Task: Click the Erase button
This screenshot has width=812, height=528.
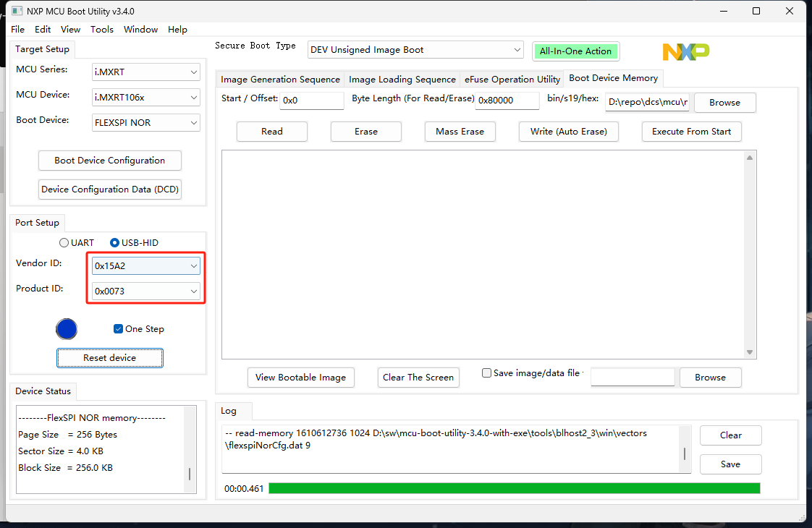Action: click(366, 132)
